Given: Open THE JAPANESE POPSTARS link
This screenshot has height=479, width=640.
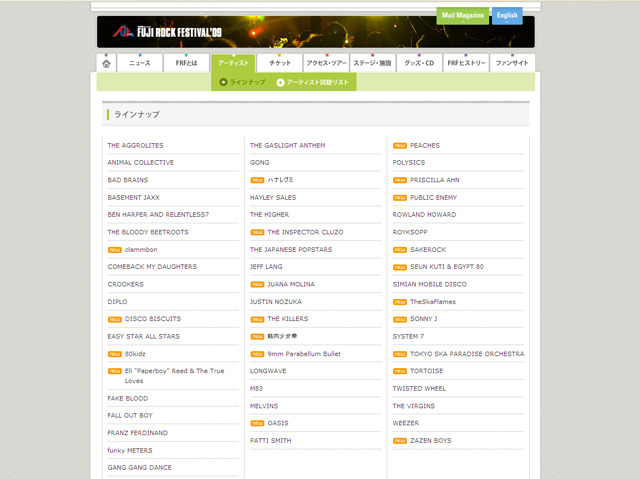Looking at the screenshot, I should coord(291,250).
